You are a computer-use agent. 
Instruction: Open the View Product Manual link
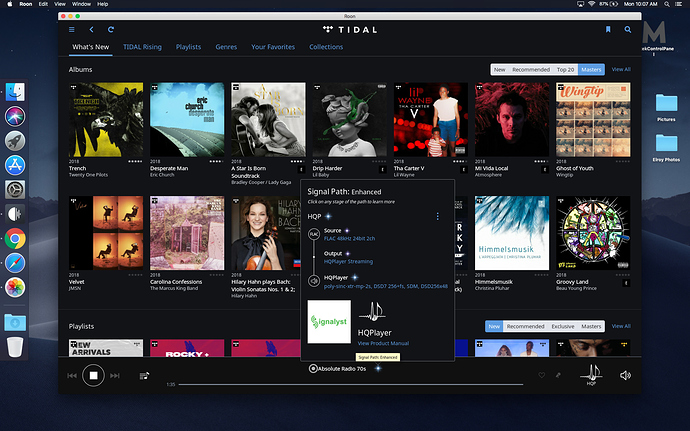[x=383, y=343]
